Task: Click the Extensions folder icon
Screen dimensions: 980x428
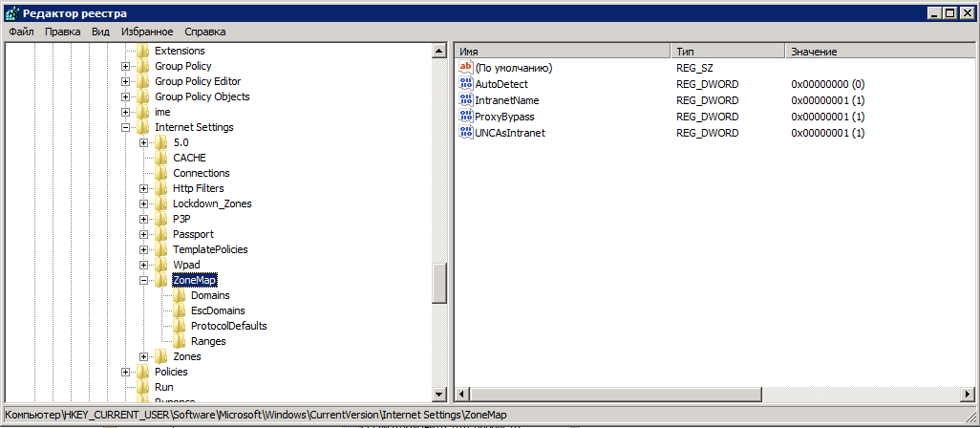Action: 143,51
